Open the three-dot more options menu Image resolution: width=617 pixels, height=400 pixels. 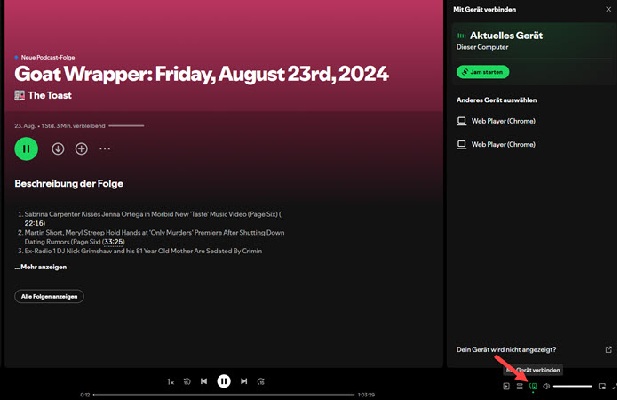tap(105, 149)
